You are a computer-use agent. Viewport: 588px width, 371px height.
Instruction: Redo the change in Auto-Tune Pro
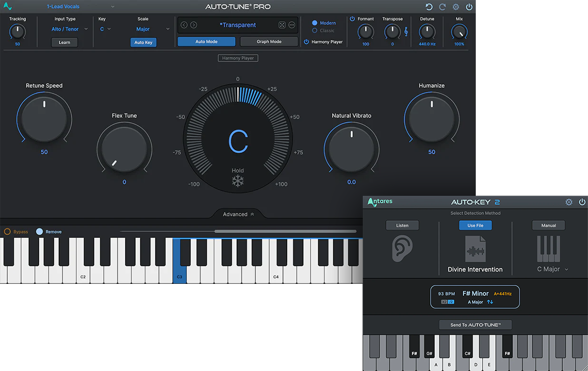(x=442, y=7)
